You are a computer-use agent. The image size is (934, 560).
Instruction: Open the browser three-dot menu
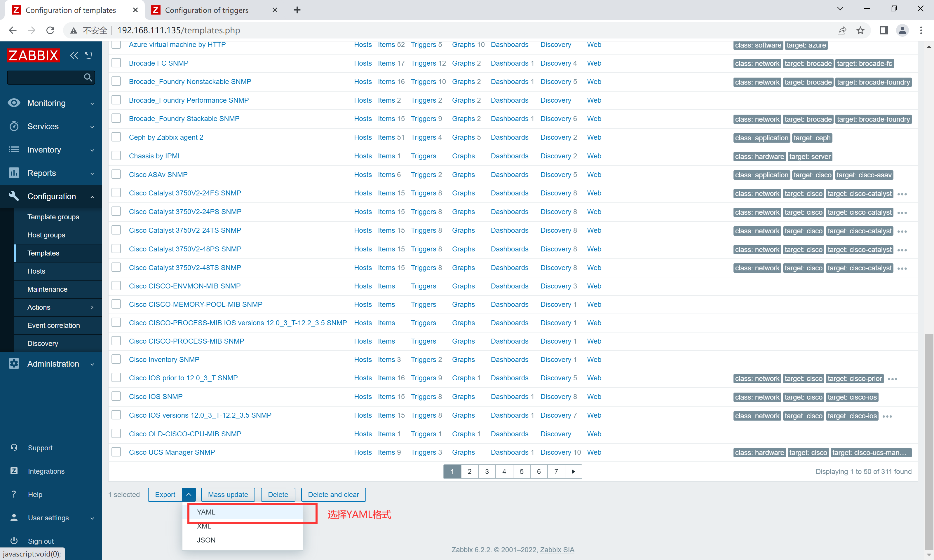click(921, 30)
